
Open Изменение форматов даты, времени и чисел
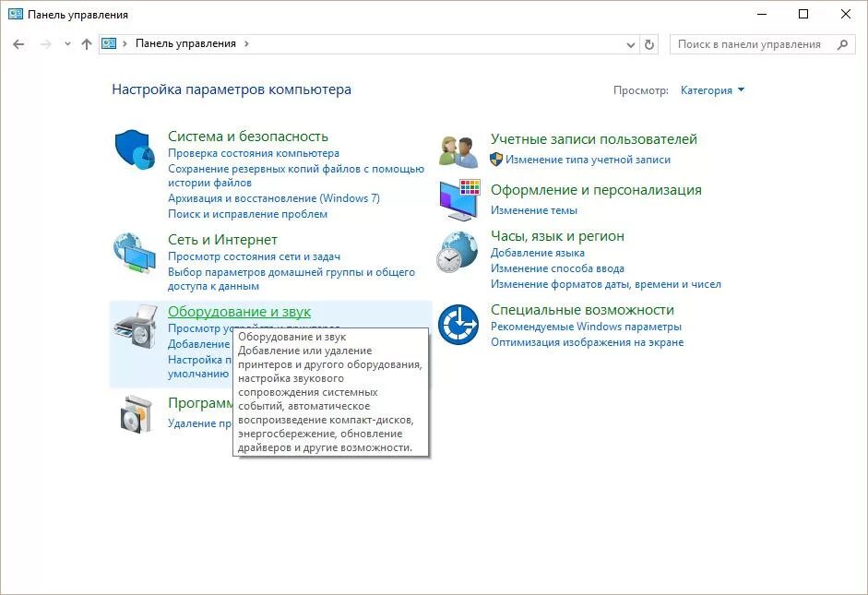pos(606,284)
